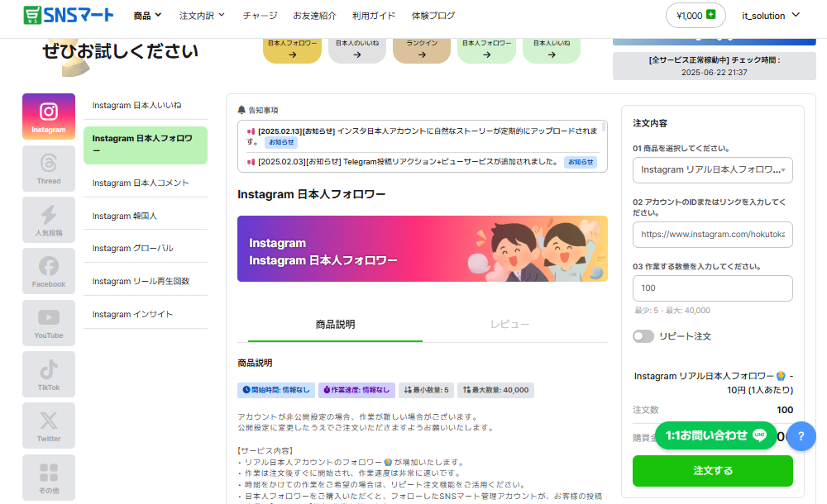The height and width of the screenshot is (504, 827).
Task: Click the green 注文する button
Action: click(713, 471)
